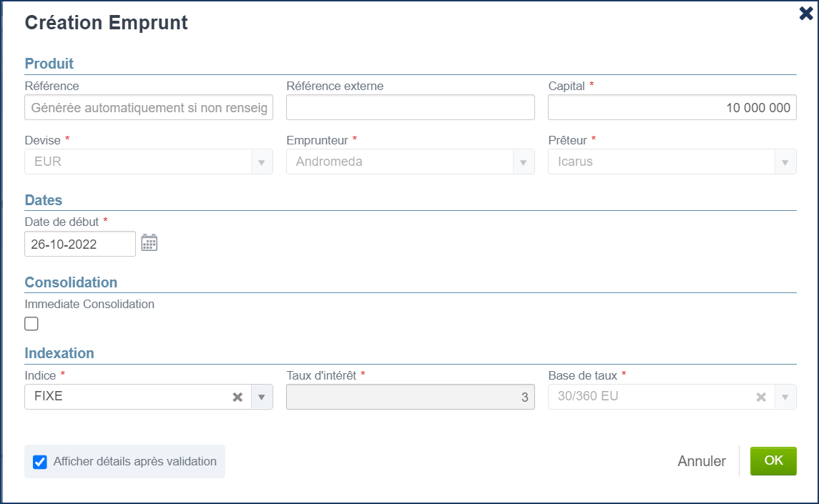Viewport: 819px width, 504px height.
Task: Enable the Immediate Consolidation checkbox
Action: (31, 324)
